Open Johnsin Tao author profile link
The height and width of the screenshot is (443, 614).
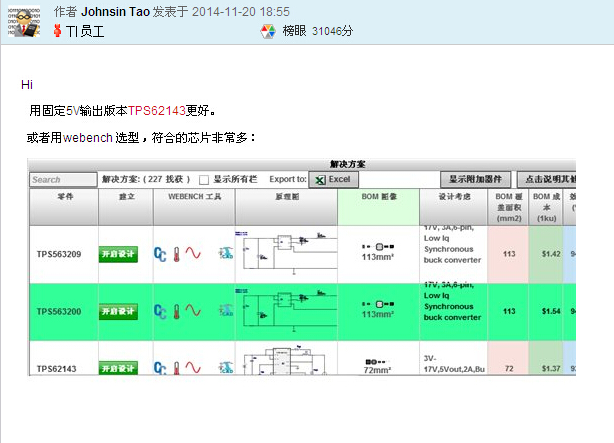[x=116, y=12]
